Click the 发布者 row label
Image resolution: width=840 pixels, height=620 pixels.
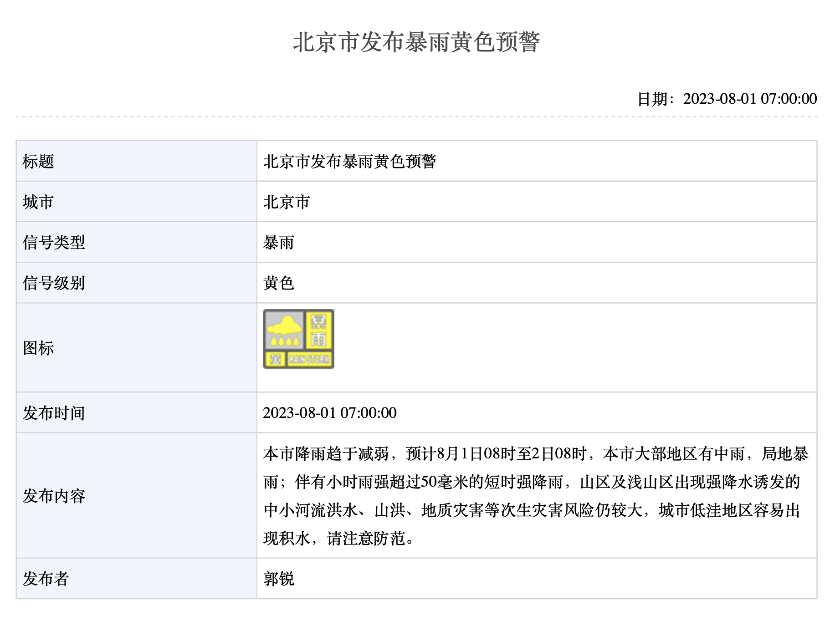(46, 579)
